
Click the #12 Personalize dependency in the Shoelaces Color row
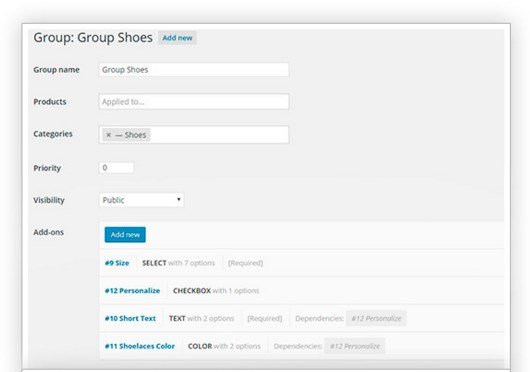point(355,346)
